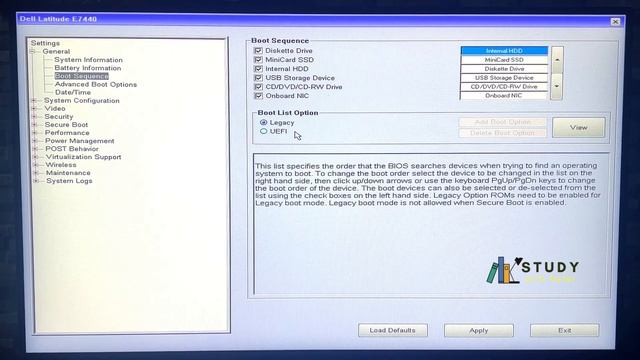
Task: Expand the System Configuration node
Action: point(34,100)
